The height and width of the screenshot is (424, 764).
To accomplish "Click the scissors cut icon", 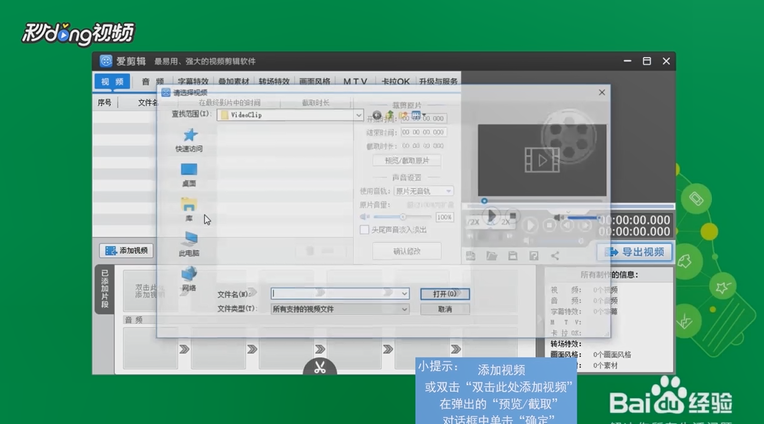I will [320, 367].
